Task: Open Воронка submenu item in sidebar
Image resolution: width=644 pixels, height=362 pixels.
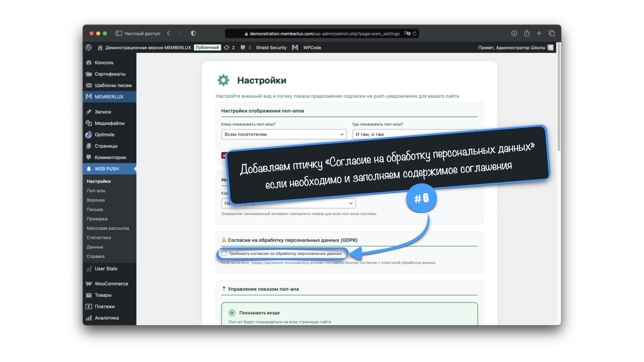Action: tap(96, 200)
